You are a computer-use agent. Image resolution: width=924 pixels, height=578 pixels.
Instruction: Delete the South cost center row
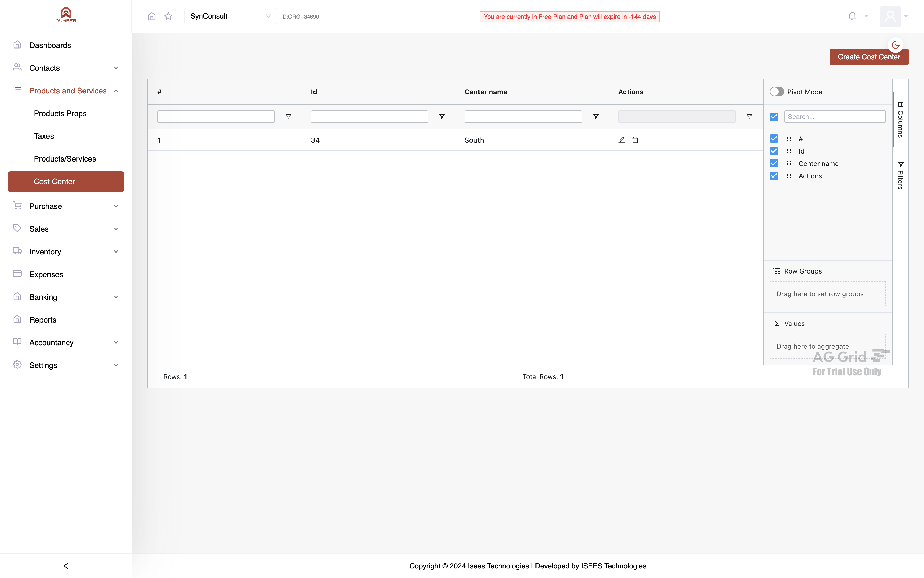click(635, 140)
